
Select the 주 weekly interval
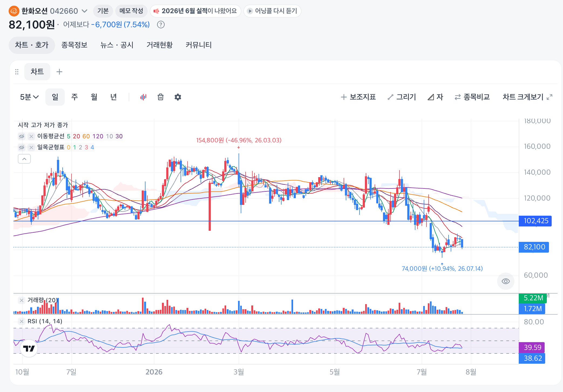click(x=74, y=97)
